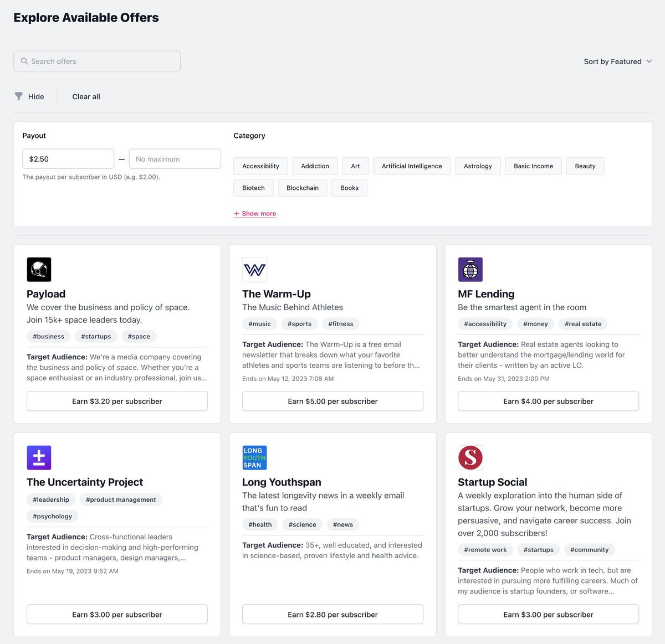Click the search magnifier icon
665x644 pixels.
[x=24, y=61]
